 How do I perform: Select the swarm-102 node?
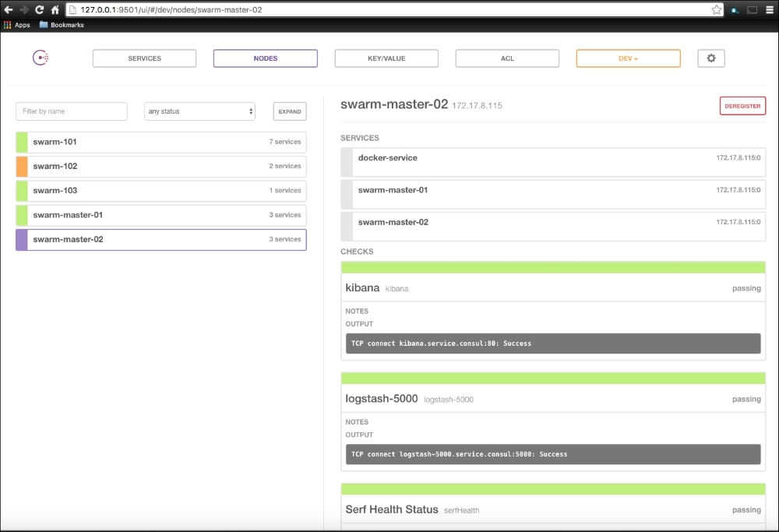tap(160, 166)
